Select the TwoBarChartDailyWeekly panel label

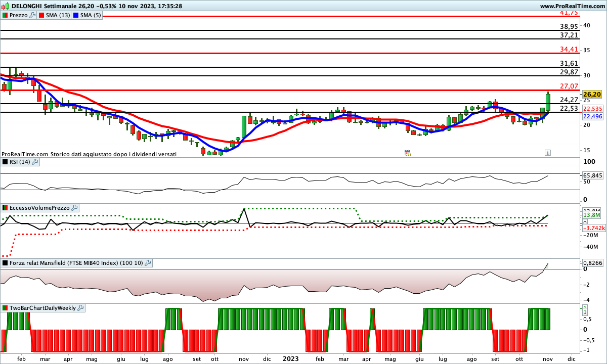click(42, 307)
